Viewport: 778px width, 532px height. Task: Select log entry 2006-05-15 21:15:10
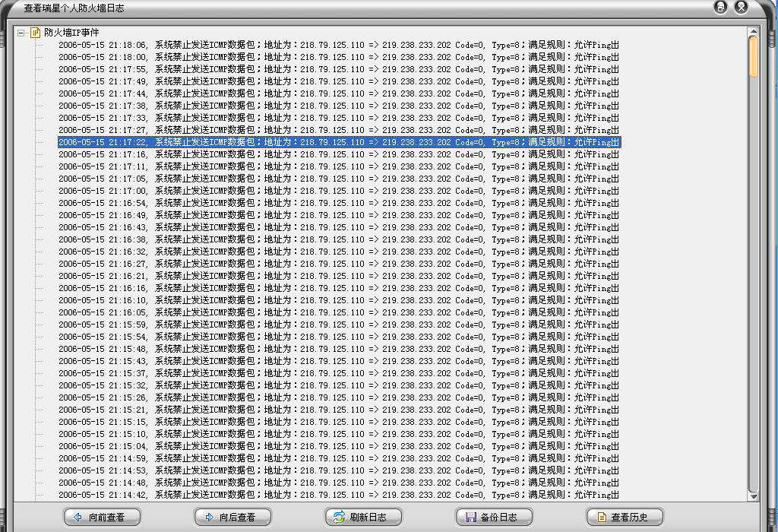(x=340, y=434)
